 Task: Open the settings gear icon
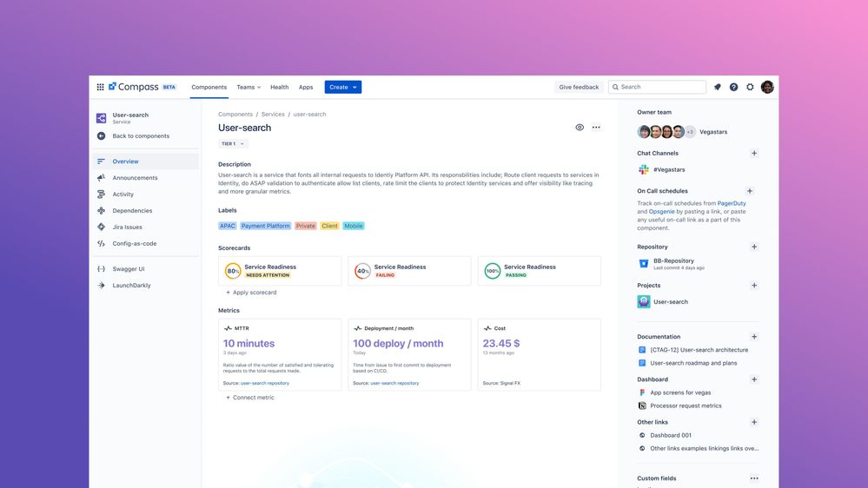coord(750,87)
